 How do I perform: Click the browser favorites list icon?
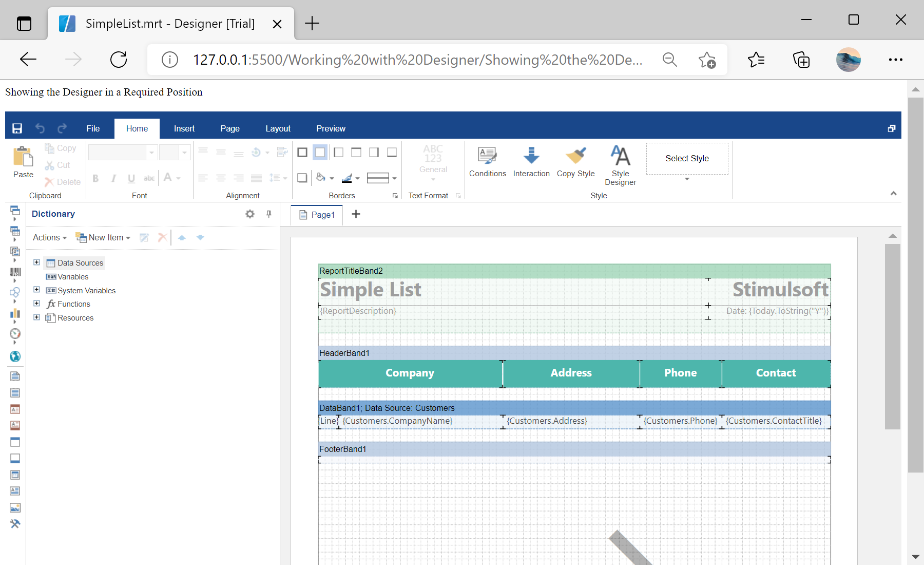pyautogui.click(x=756, y=60)
